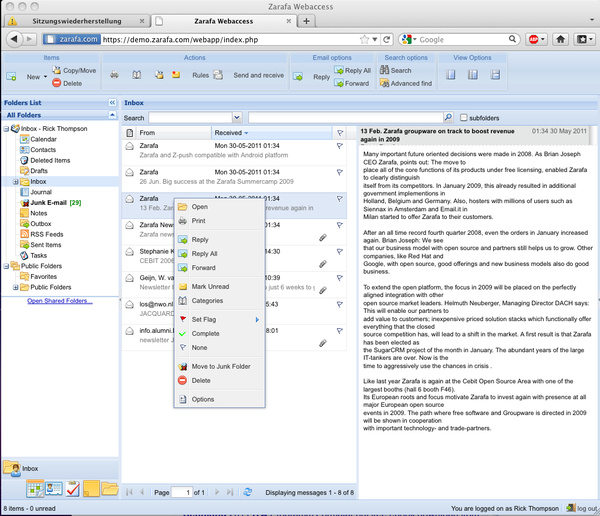Choose Complete in the context menu
This screenshot has height=516, width=600.
219,334
